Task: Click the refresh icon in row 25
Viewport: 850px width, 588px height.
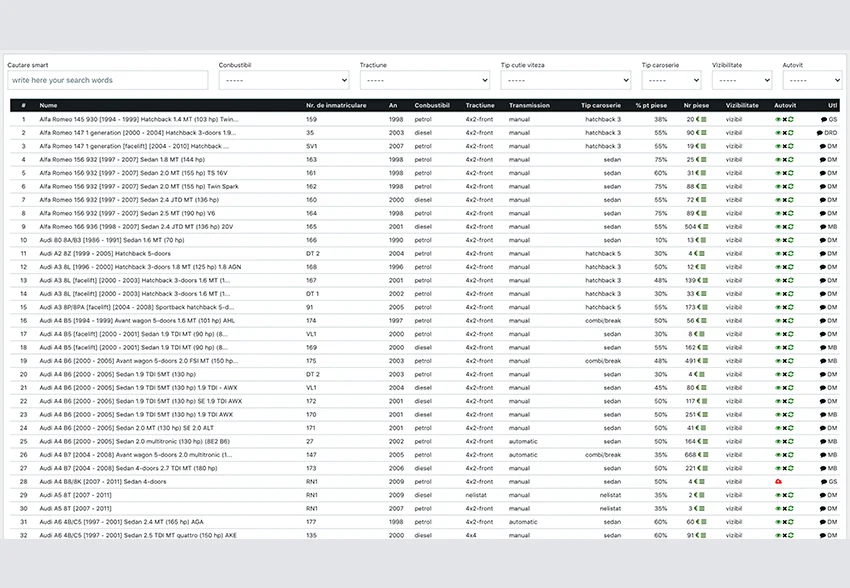Action: (x=791, y=442)
